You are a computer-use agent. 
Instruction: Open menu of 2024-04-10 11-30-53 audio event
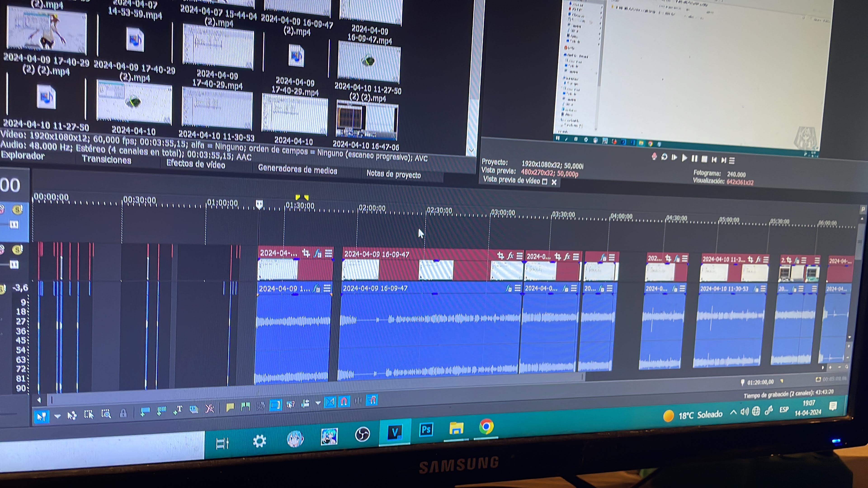(763, 289)
